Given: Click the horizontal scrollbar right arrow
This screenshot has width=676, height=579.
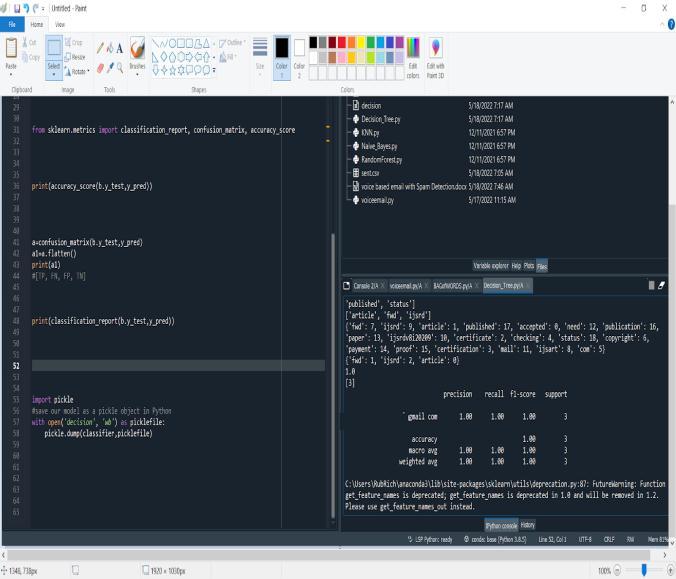Looking at the screenshot, I should point(664,554).
